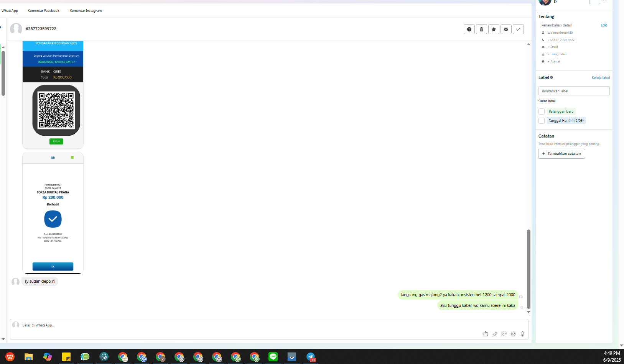Click the message 'aku tunggu kabar wd kamu'
Viewport: 624px width, 364px height.
click(x=477, y=305)
